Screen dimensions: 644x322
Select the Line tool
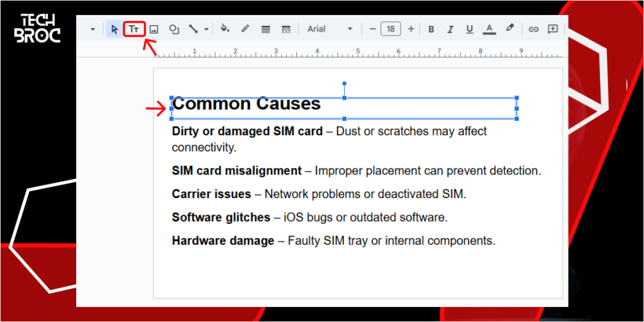coord(193,29)
